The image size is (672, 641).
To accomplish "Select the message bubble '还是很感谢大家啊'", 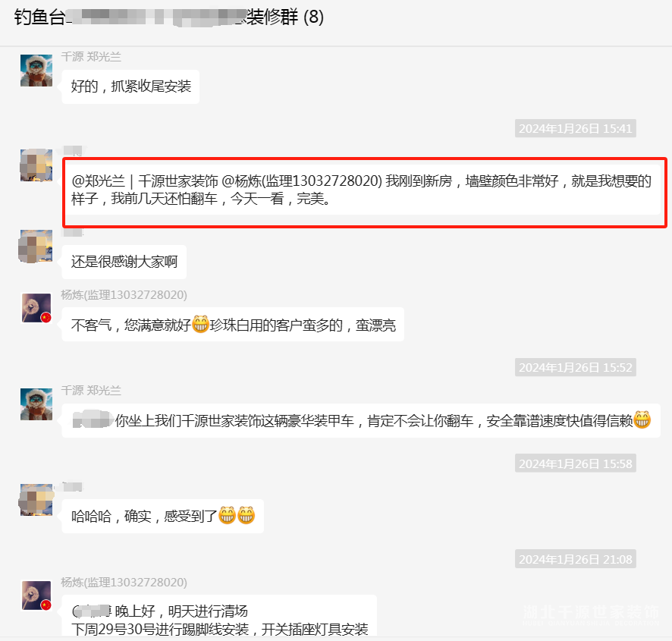I will pyautogui.click(x=124, y=262).
